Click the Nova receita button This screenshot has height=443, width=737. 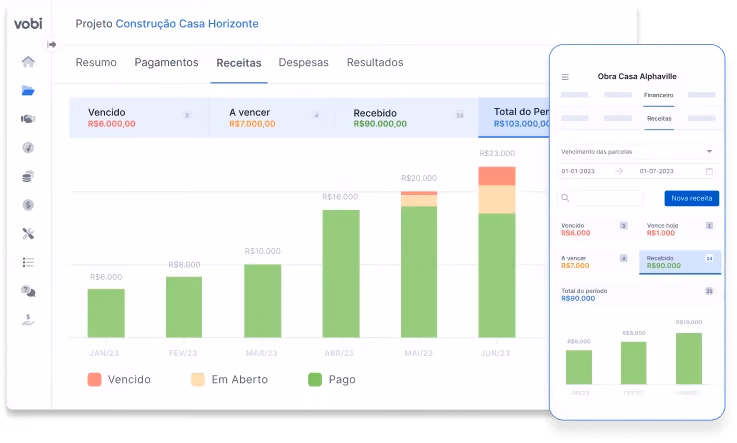[691, 198]
